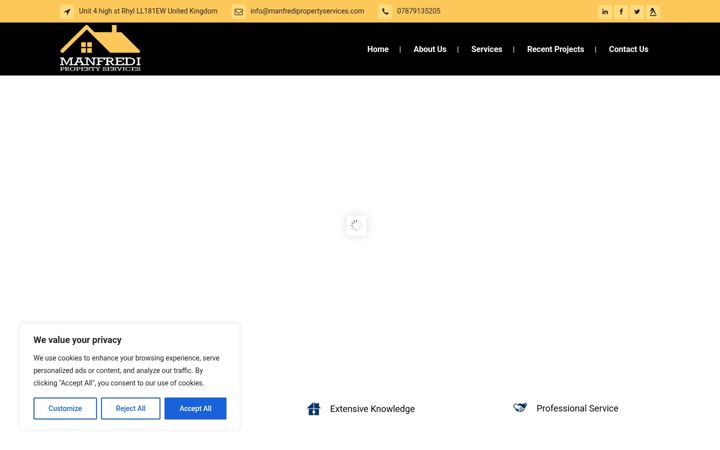Click the Professional Service heading
The image size is (720, 450).
[x=577, y=408]
